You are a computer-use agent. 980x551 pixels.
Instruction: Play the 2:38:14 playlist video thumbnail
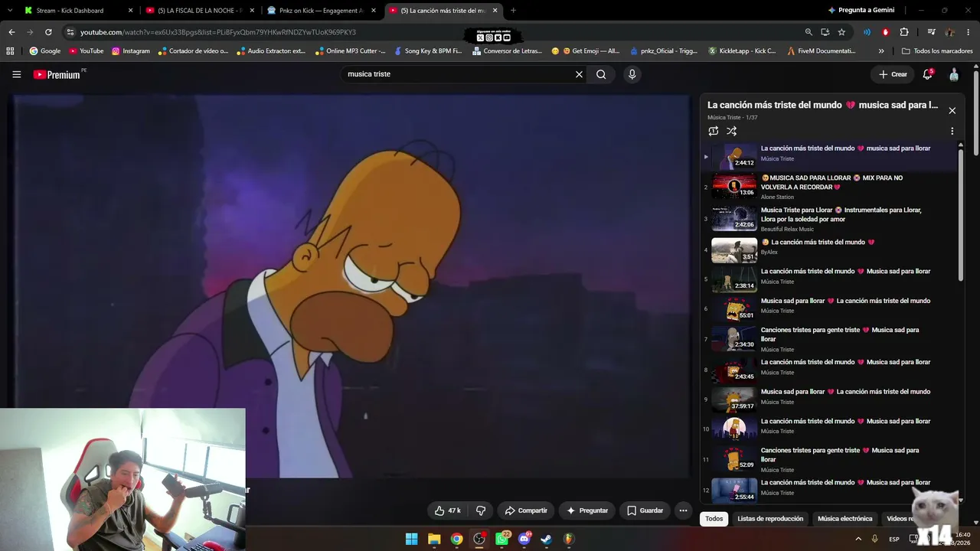point(734,279)
